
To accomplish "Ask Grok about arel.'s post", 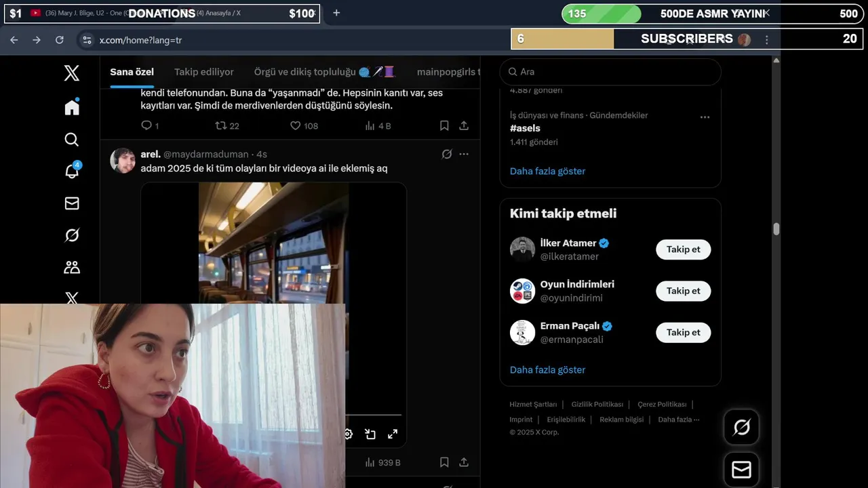I will point(447,154).
